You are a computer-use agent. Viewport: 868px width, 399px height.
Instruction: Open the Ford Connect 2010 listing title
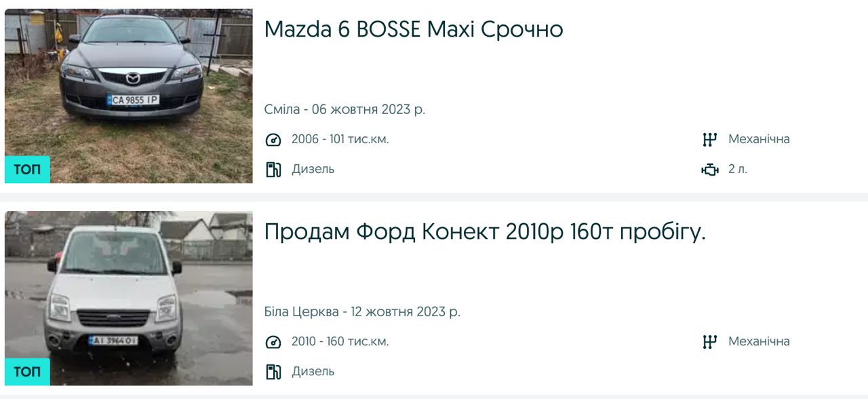point(485,232)
